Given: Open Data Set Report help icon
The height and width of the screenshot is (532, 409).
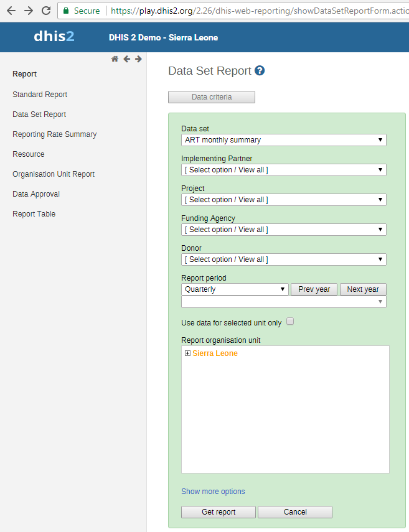Looking at the screenshot, I should pos(260,71).
